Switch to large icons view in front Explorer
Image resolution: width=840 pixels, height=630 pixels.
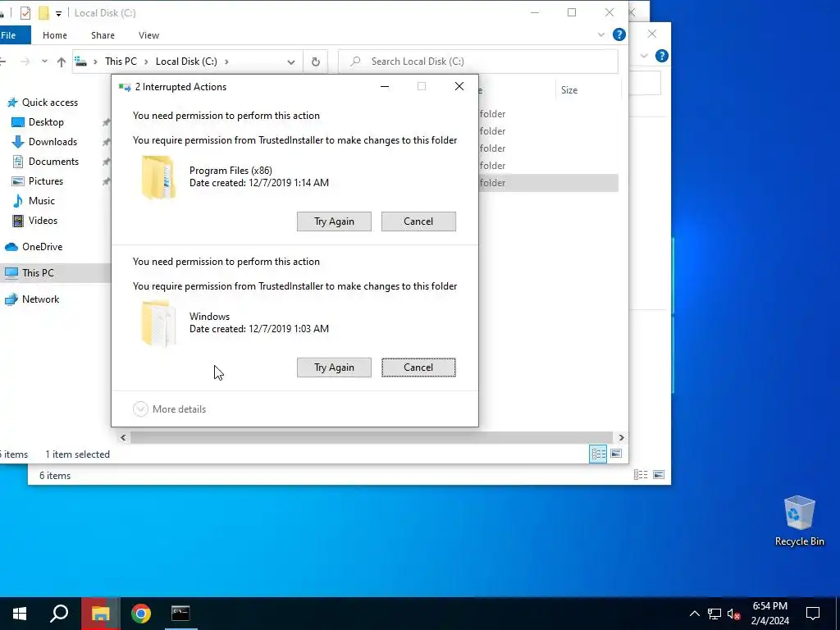click(x=616, y=454)
